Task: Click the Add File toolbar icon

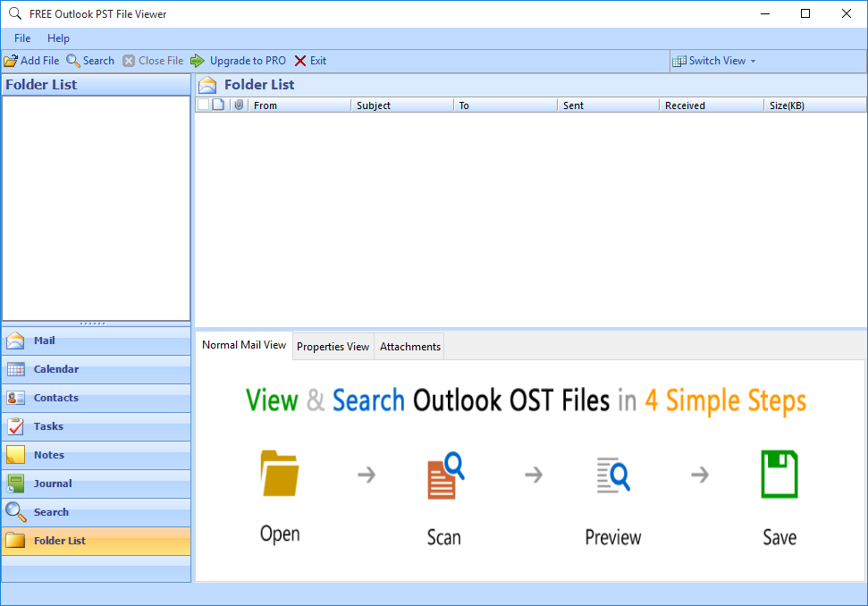Action: tap(31, 60)
